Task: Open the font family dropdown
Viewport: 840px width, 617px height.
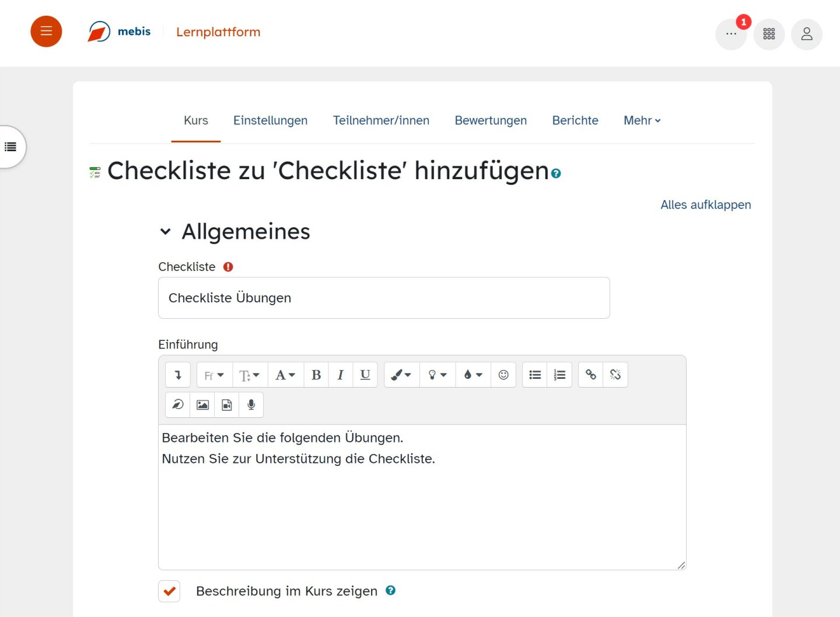Action: pyautogui.click(x=213, y=374)
